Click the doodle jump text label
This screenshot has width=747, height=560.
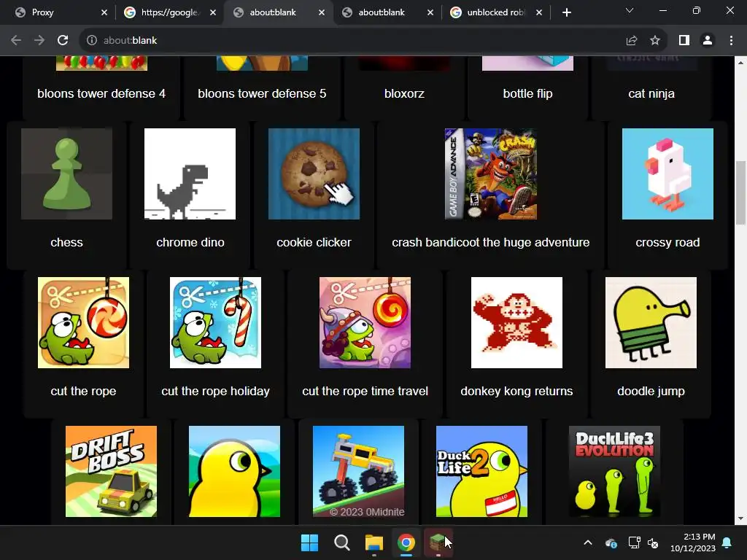(651, 391)
